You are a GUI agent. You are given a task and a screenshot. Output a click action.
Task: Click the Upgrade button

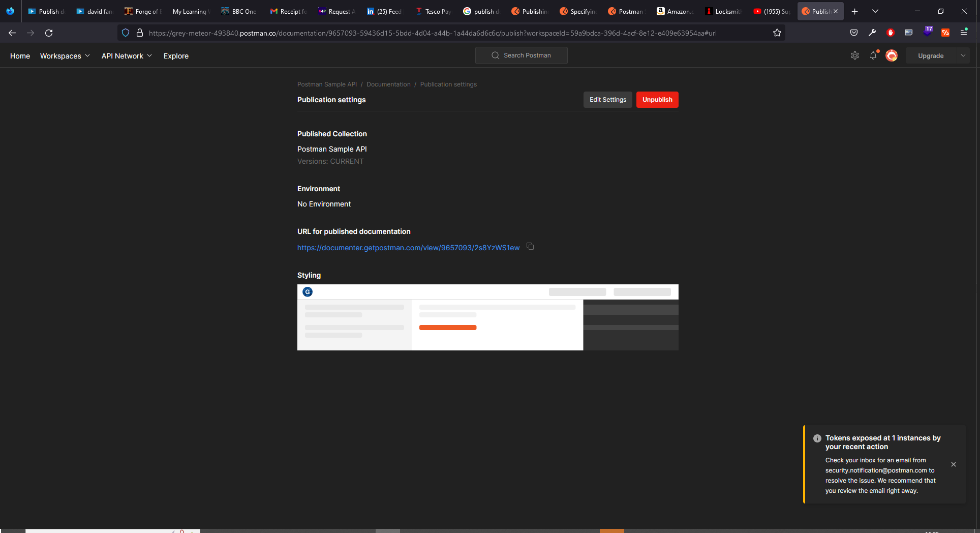point(931,56)
